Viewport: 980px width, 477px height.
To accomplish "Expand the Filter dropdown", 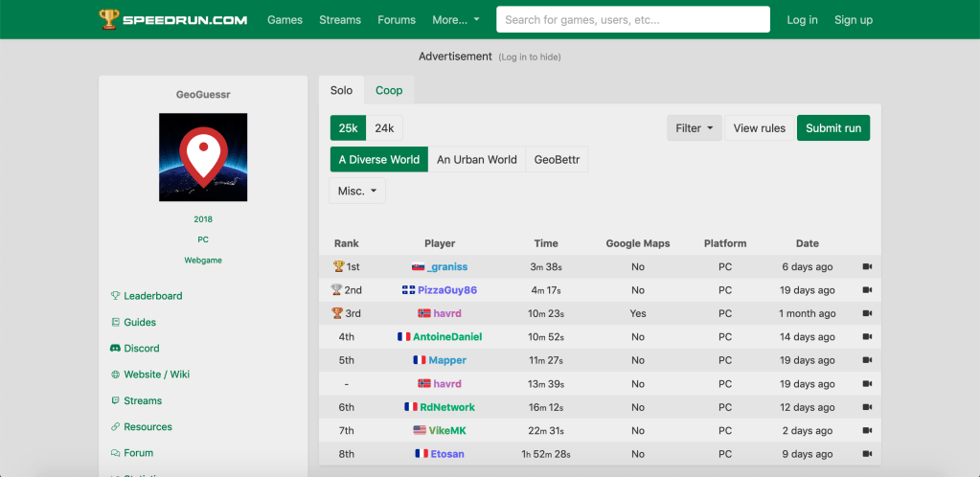I will 695,128.
